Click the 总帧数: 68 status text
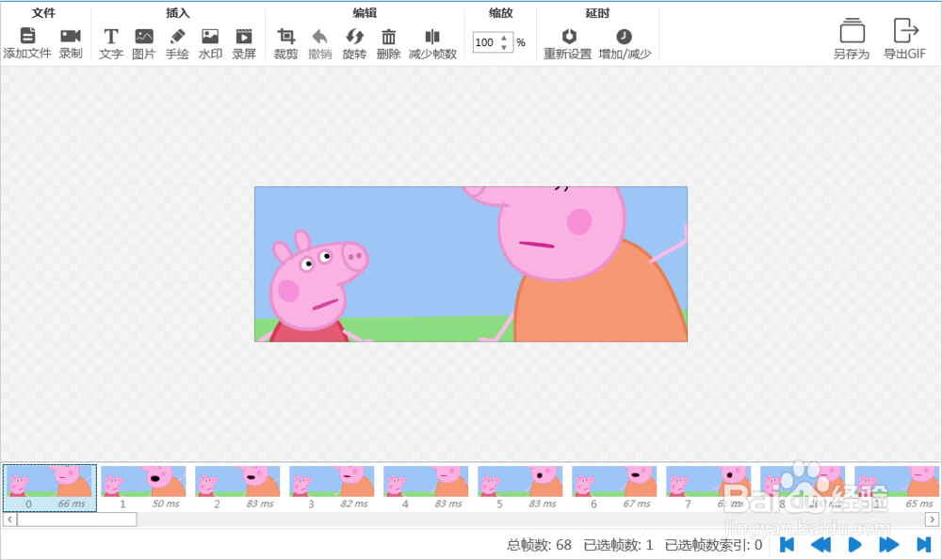 (539, 545)
